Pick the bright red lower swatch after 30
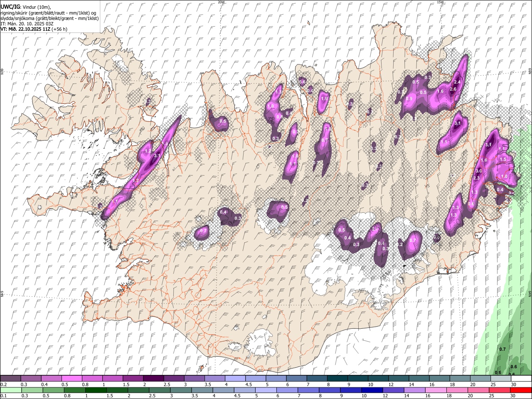532x399 pixels. [521, 390]
